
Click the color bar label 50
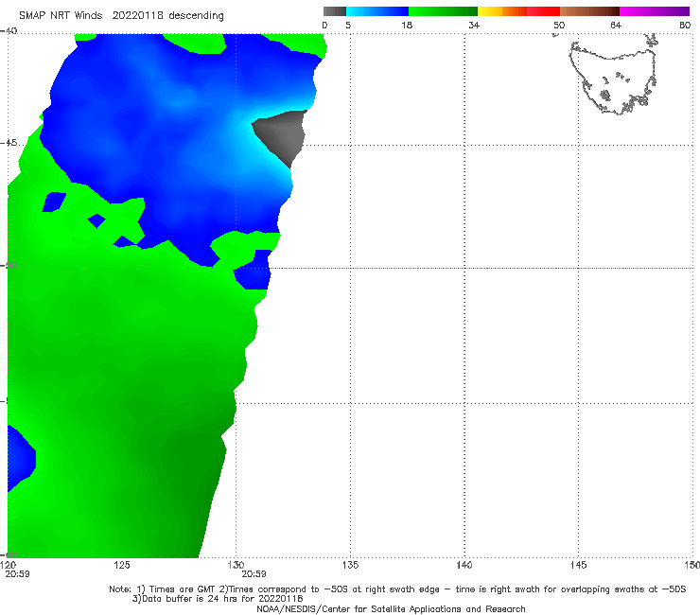coord(559,26)
